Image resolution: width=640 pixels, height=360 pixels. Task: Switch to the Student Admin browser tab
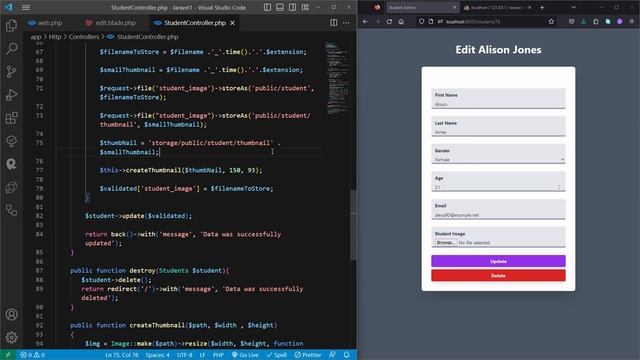point(421,7)
